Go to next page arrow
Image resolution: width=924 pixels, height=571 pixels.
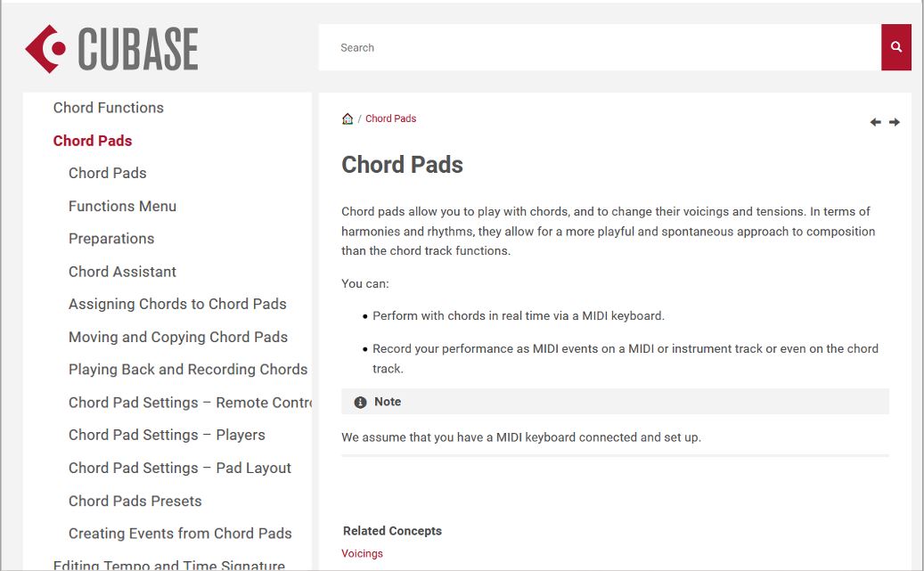(895, 122)
